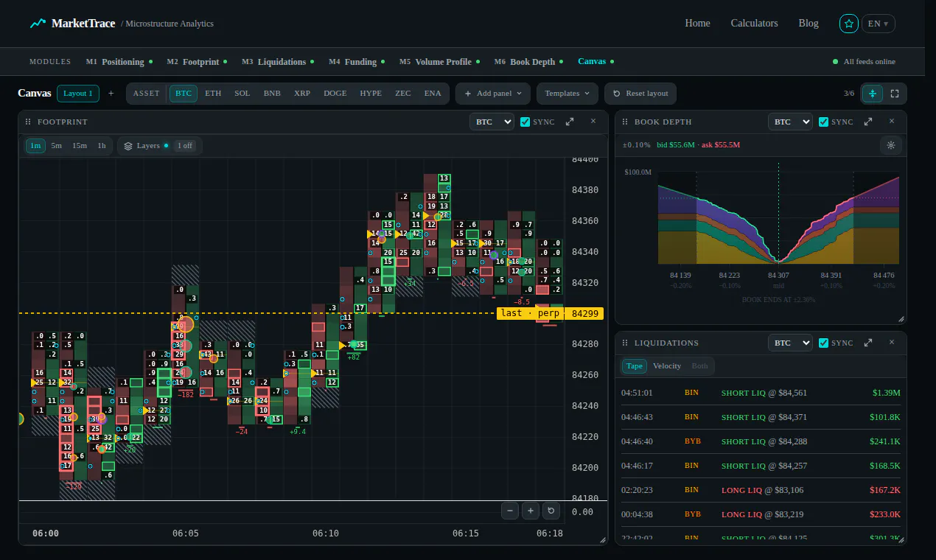Screen dimensions: 936x560
Task: Open the M2 Footprint module
Action: [197, 62]
